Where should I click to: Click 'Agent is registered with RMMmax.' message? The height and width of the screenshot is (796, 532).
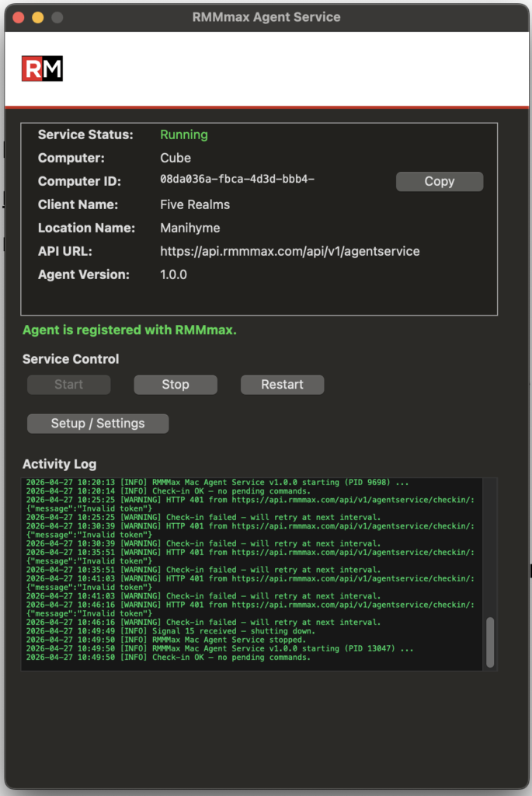pyautogui.click(x=130, y=330)
